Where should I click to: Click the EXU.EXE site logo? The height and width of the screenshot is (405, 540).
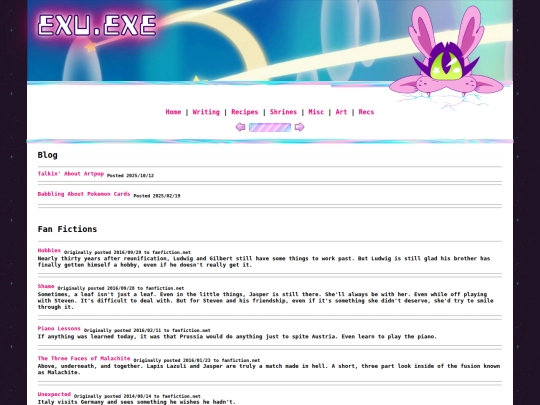pos(97,25)
